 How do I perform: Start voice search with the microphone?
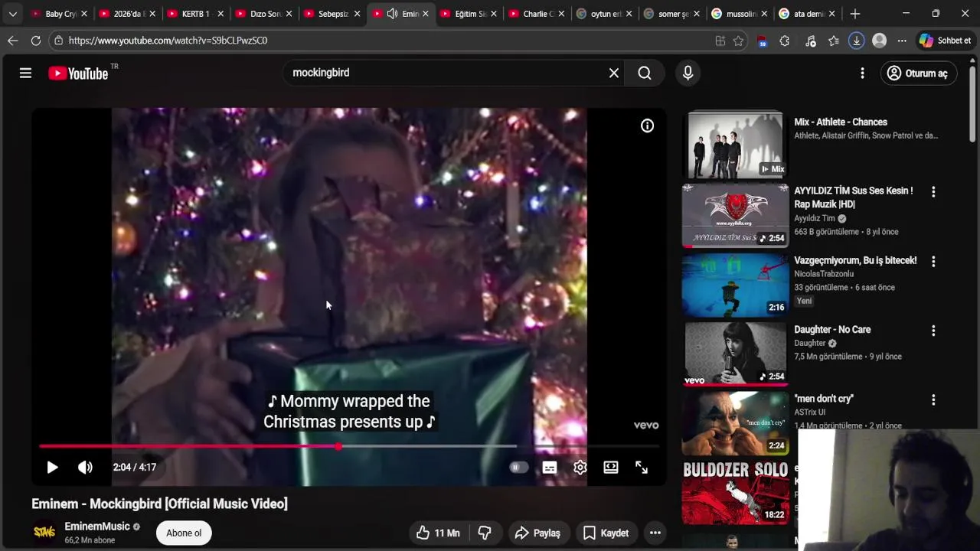click(688, 73)
